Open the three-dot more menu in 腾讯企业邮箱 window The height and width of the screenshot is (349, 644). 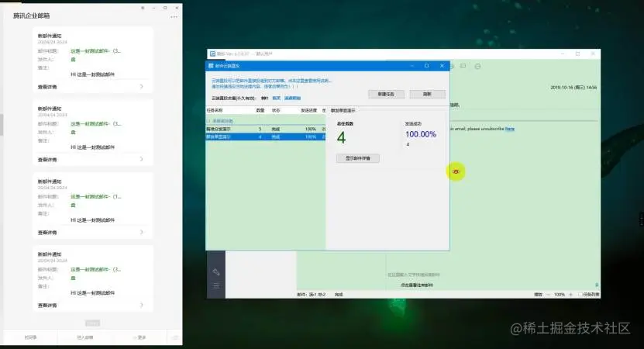click(x=174, y=17)
